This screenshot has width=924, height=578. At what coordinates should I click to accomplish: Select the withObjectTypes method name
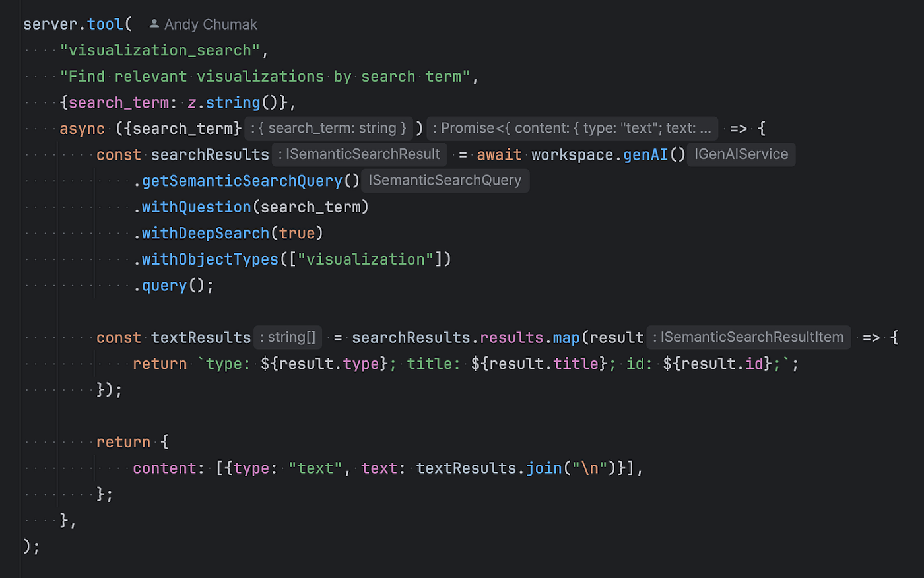[x=210, y=259]
